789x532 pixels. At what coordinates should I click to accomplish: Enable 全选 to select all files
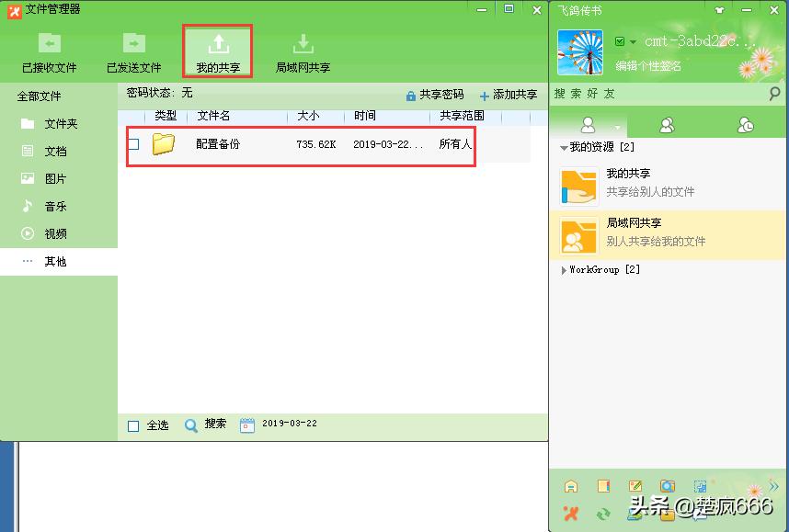[131, 424]
